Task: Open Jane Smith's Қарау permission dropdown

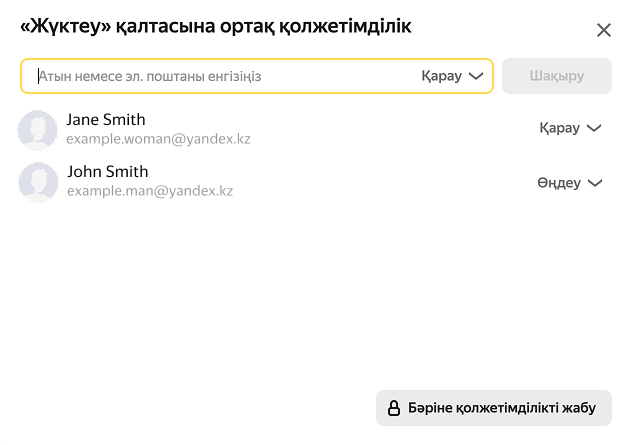Action: tap(569, 128)
